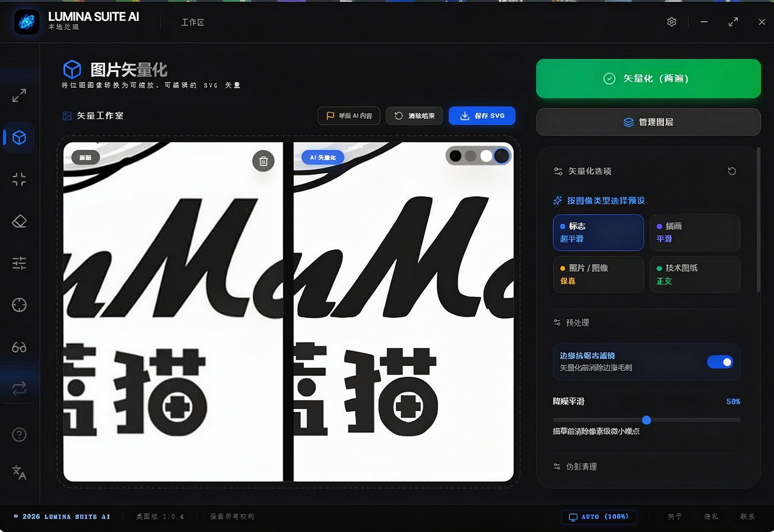
Task: Select the 标志 超平滑 preset
Action: click(599, 233)
